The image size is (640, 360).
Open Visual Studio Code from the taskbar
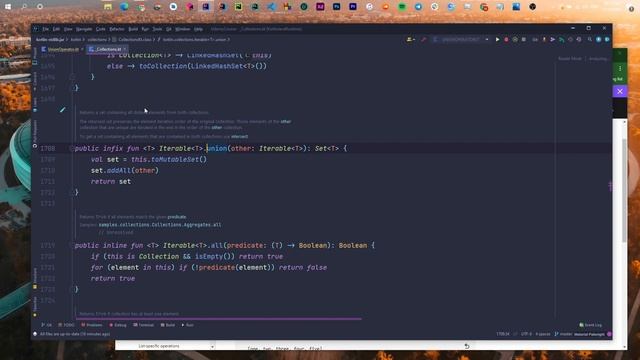pos(271,7)
